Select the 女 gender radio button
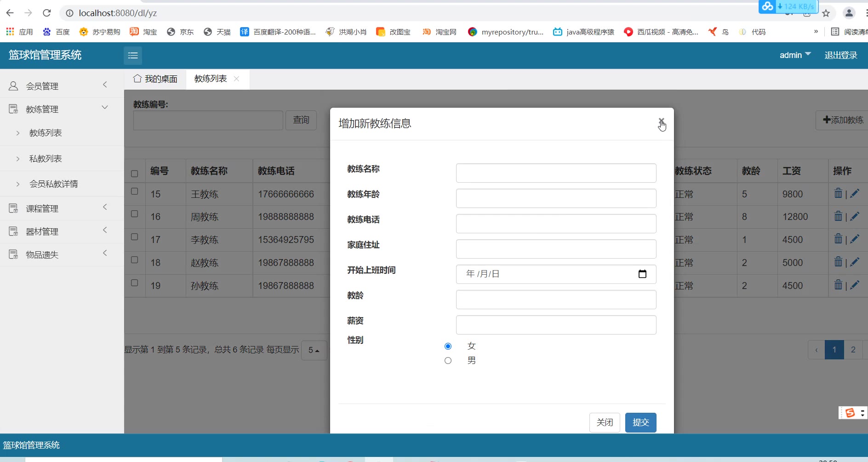The height and width of the screenshot is (462, 868). pyautogui.click(x=448, y=346)
